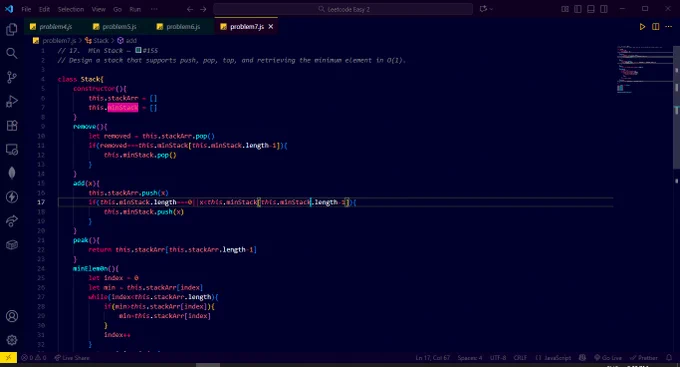Open the Live Share activity bar icon

12,221
